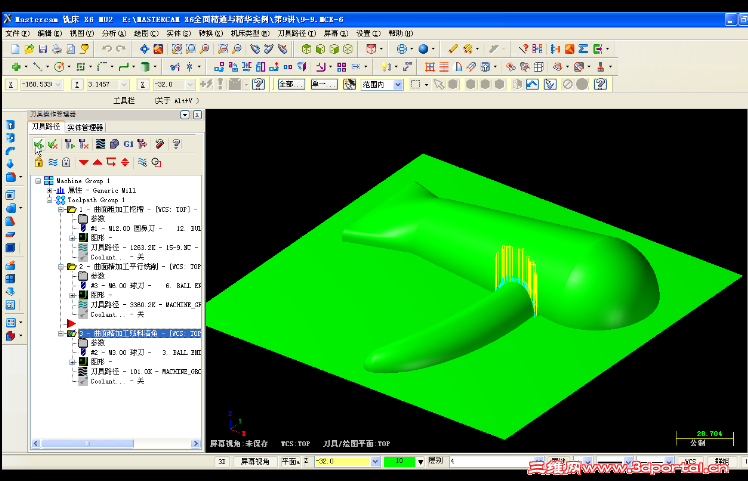The width and height of the screenshot is (748, 481).
Task: Click the 3D mode status bar button
Action: coord(222,461)
